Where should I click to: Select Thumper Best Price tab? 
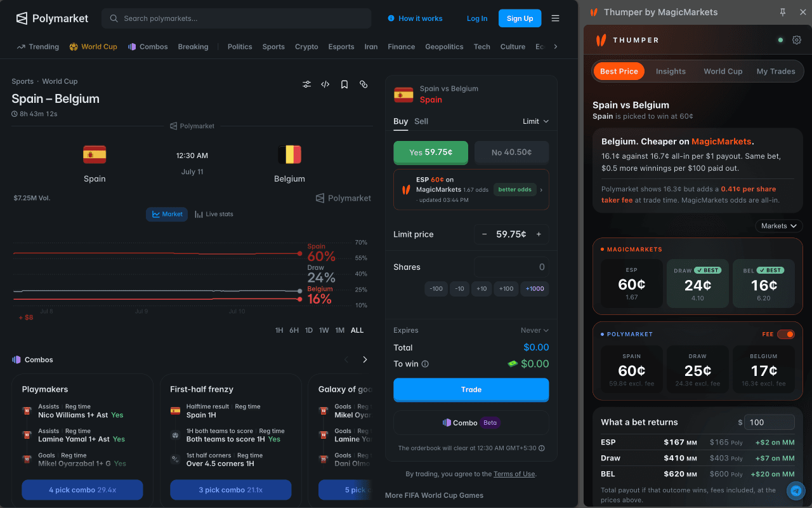coord(619,71)
